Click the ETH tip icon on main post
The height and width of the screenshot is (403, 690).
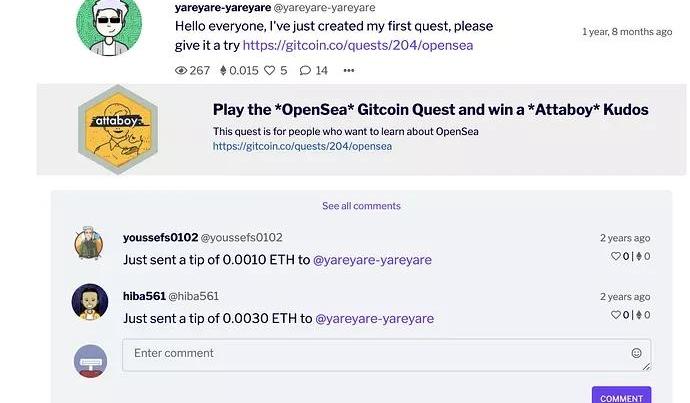point(224,71)
